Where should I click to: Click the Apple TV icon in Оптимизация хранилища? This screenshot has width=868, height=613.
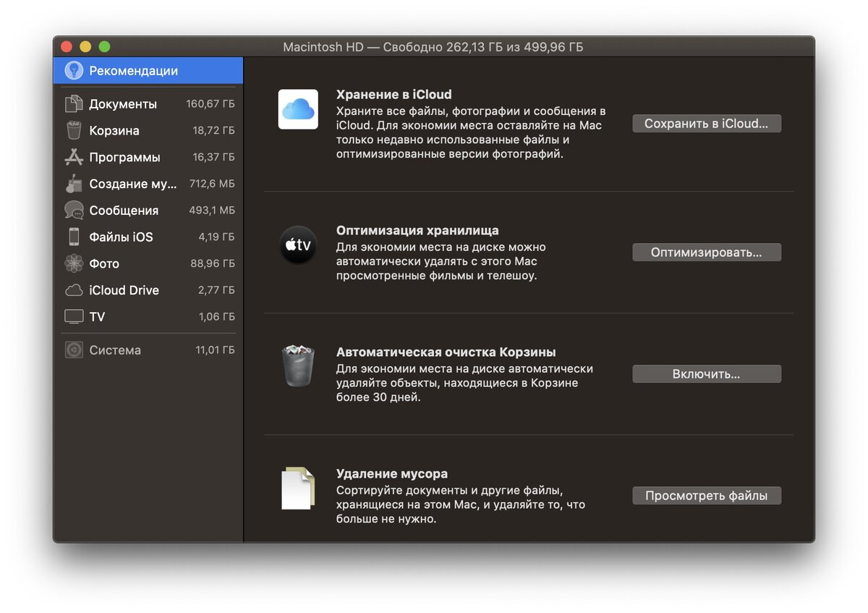pyautogui.click(x=298, y=245)
